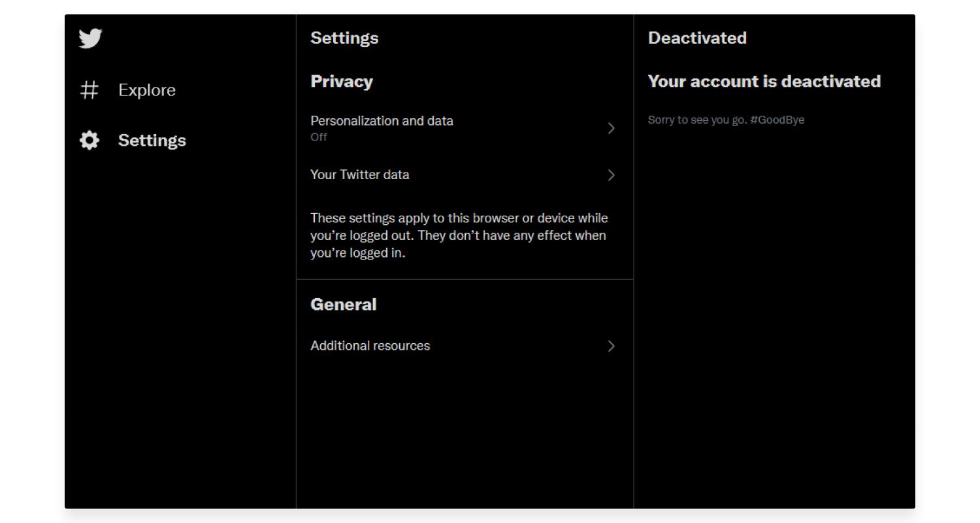Open Your Twitter data row
The image size is (980, 523).
point(465,175)
